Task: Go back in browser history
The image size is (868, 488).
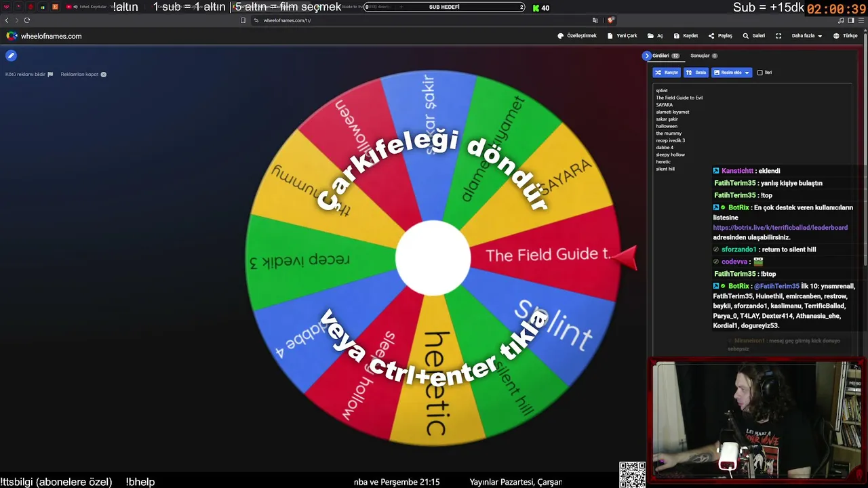Action: (7, 20)
